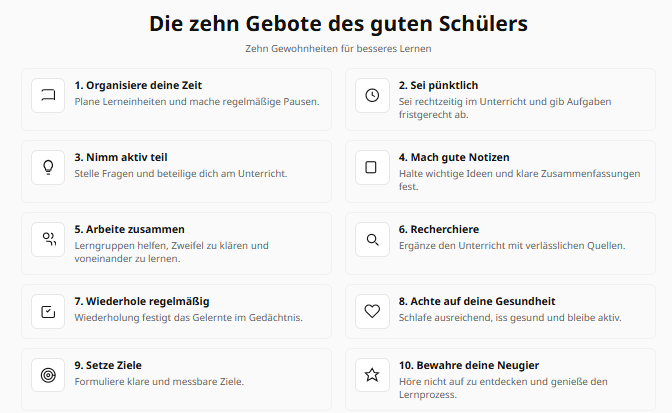Image resolution: width=672 pixels, height=413 pixels.
Task: Select the '4. Mach gute Notizen' title
Action: [x=454, y=157]
